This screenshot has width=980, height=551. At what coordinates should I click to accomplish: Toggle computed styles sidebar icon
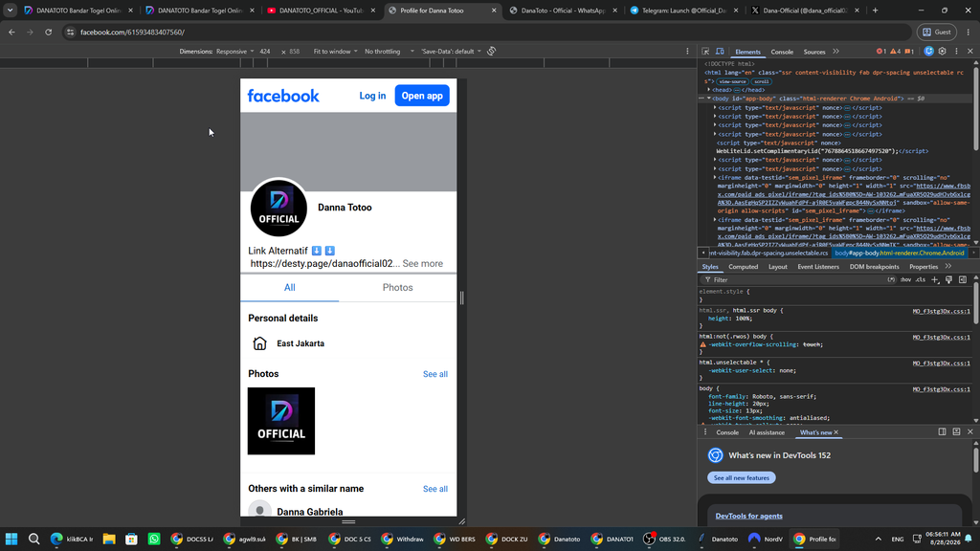coord(963,280)
